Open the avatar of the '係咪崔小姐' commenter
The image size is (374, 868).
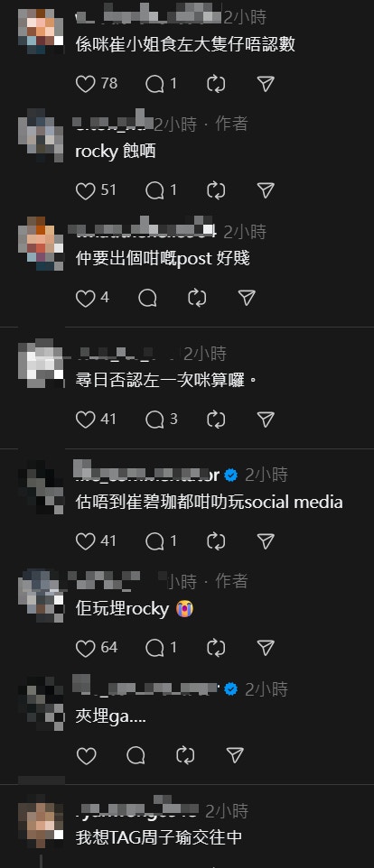[x=41, y=32]
